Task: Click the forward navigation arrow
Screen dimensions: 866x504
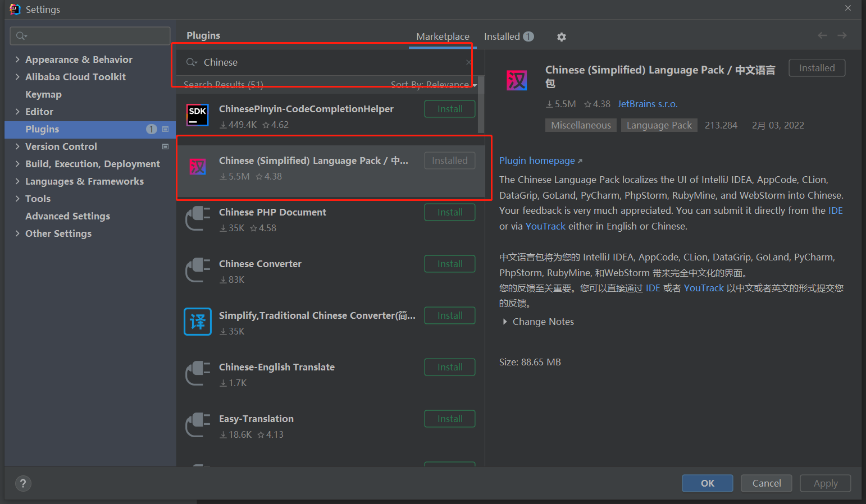Action: coord(842,35)
